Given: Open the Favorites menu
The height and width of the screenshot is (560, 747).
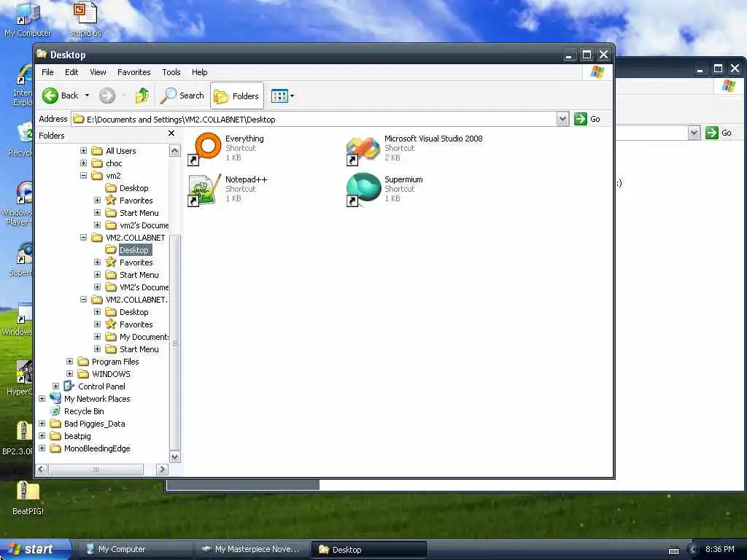Looking at the screenshot, I should pos(134,72).
